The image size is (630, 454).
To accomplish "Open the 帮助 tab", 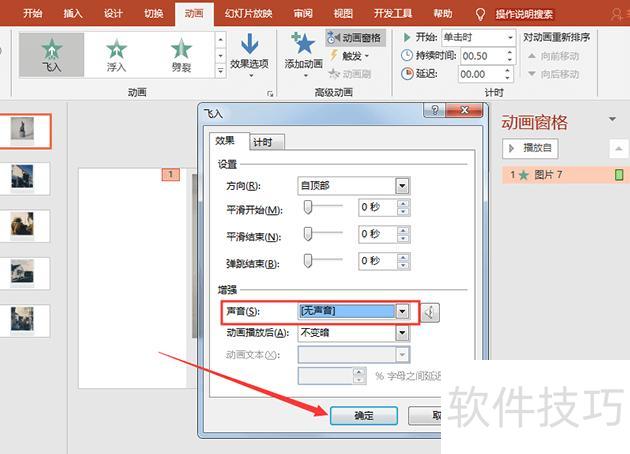I will 442,14.
